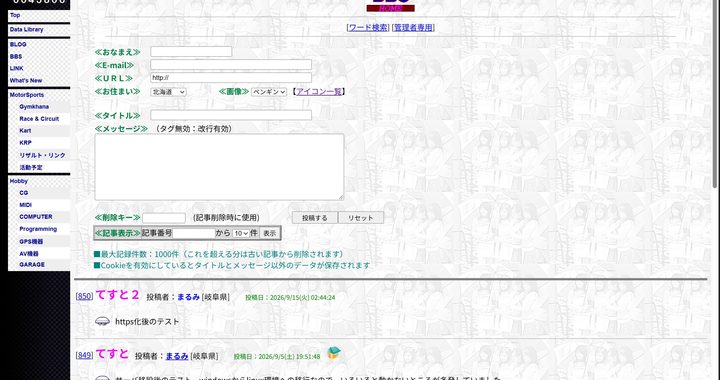The height and width of the screenshot is (380, 720).
Task: Focus the E-mail input field
Action: click(231, 65)
